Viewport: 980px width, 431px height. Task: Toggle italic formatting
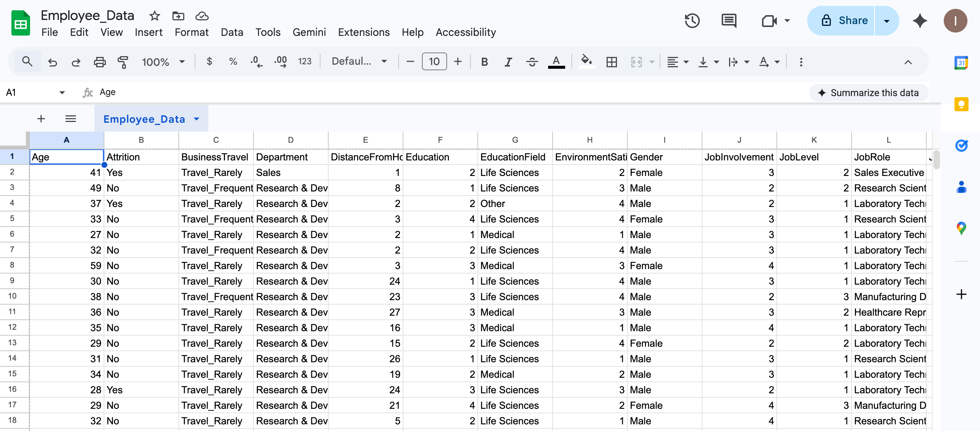508,62
